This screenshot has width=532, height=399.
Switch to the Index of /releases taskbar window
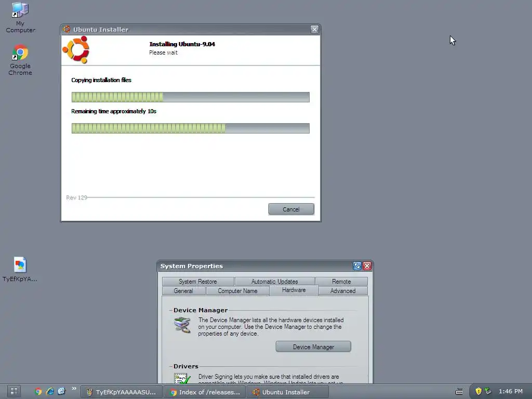[x=205, y=392]
